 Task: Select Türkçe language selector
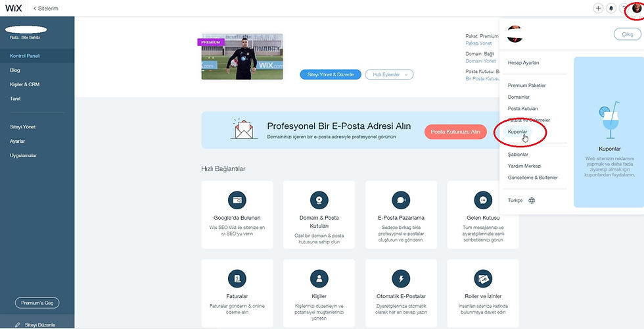tap(515, 200)
